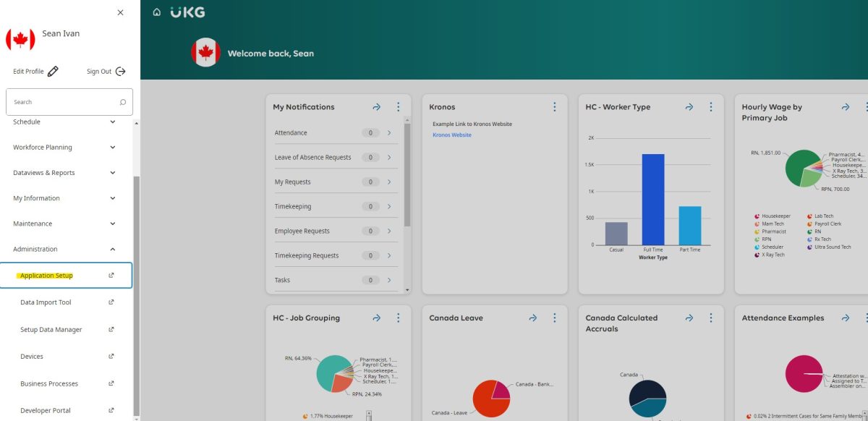Open My Notifications in full view via arrow icon
868x421 pixels.
[x=377, y=106]
